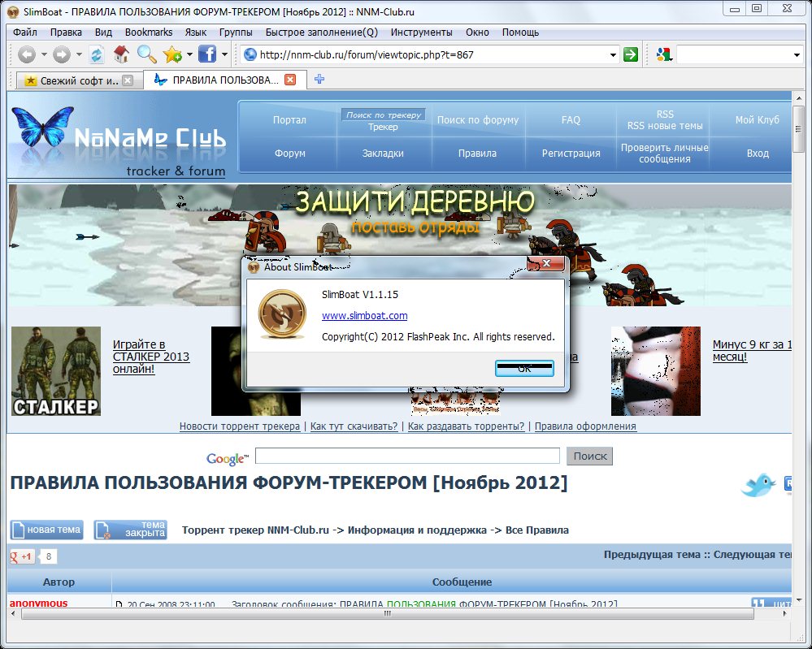Click the Поиск button next to Google field
This screenshot has width=812, height=649.
(x=590, y=456)
